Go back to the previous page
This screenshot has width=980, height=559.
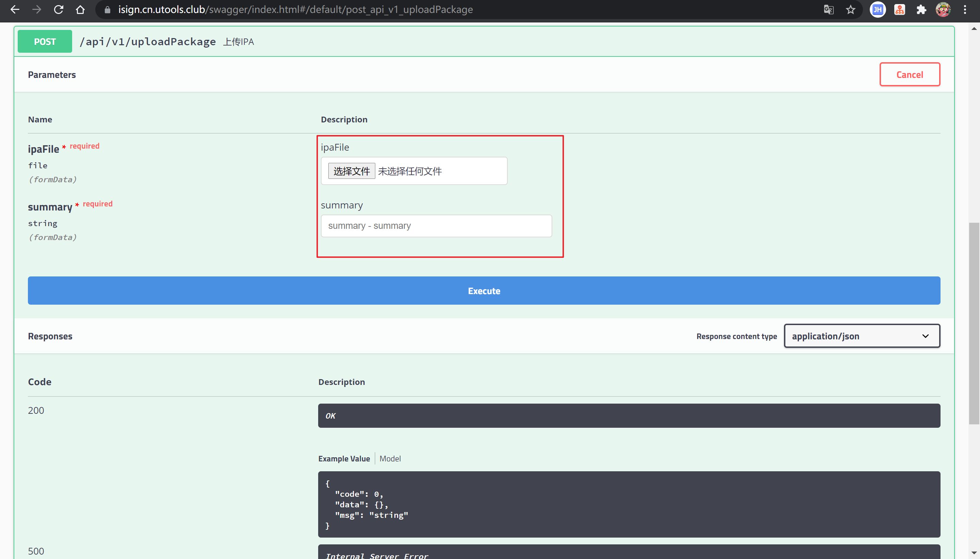coord(15,10)
